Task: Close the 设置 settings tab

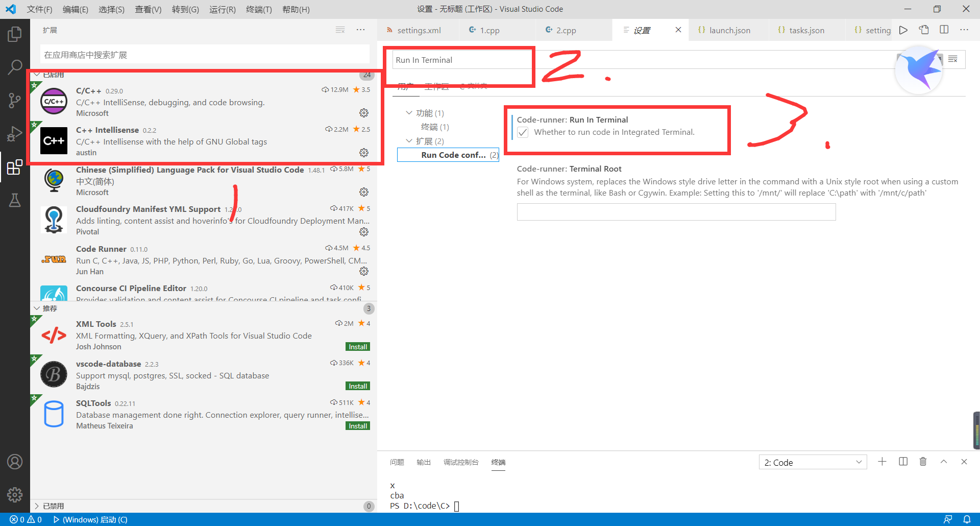Action: tap(678, 30)
